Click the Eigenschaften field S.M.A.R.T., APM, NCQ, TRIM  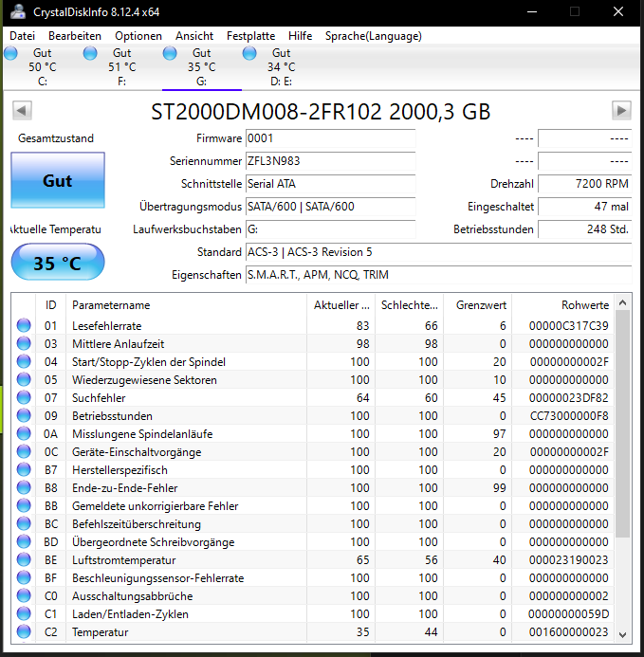click(438, 274)
